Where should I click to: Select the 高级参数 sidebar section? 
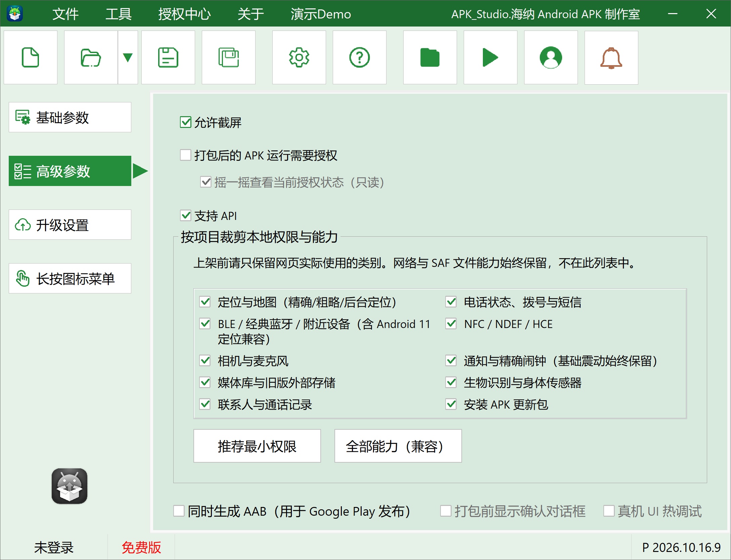[x=70, y=171]
